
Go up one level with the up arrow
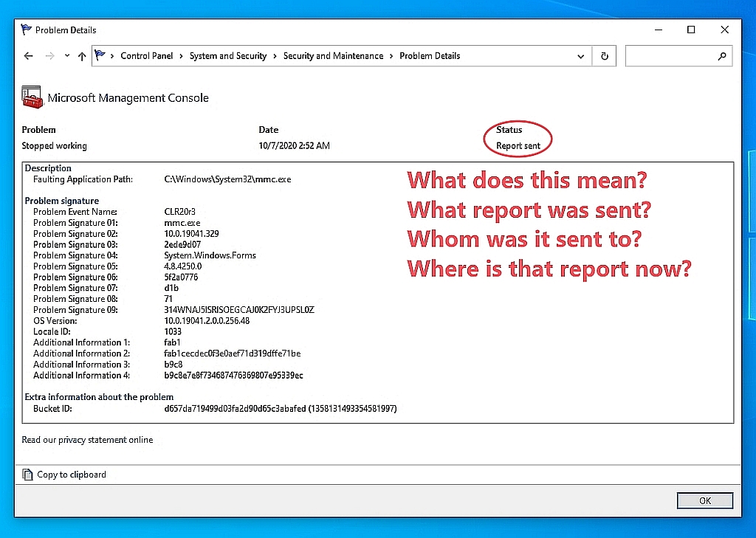pyautogui.click(x=82, y=56)
